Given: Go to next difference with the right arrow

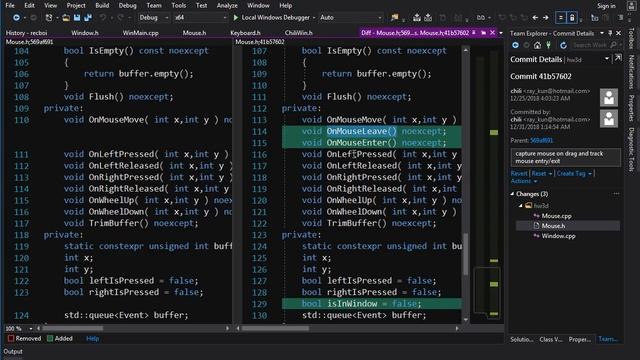Looking at the screenshot, I should coord(545,18).
